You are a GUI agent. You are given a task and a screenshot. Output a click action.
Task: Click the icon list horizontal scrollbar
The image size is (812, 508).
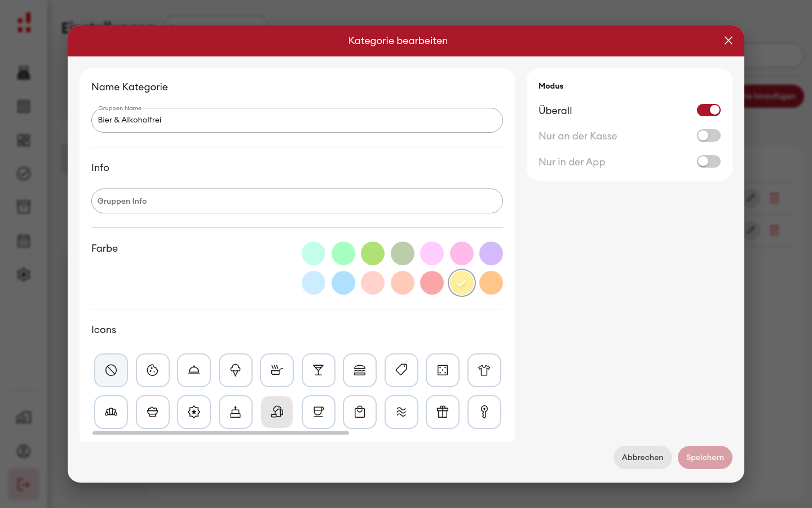[220, 433]
